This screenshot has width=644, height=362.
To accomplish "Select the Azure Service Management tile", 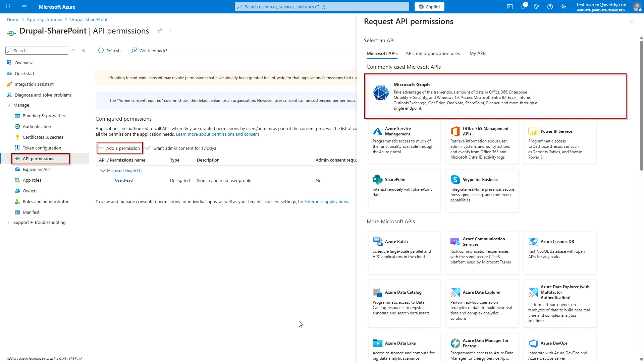I will pos(404,142).
